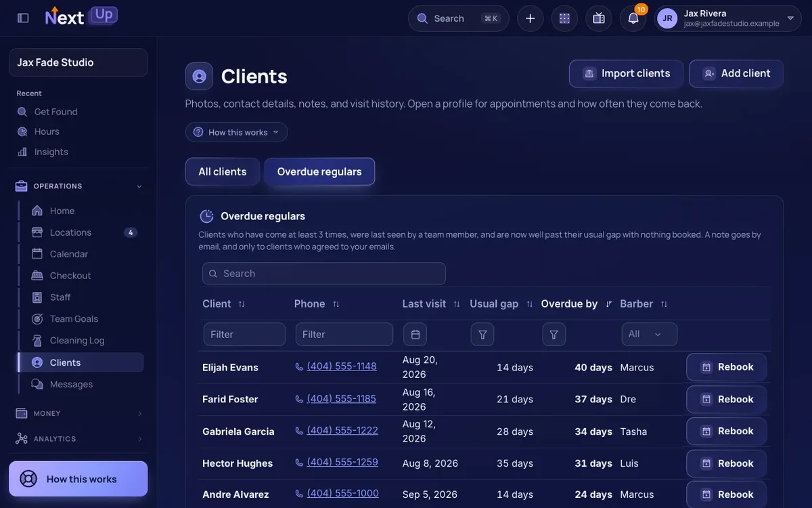The height and width of the screenshot is (508, 812).
Task: Click the lifebuoy icon on How this works
Action: point(28,479)
